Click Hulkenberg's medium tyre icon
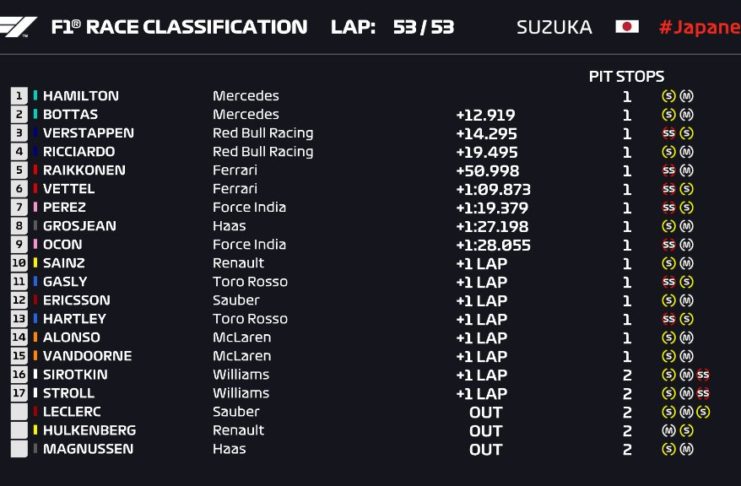This screenshot has width=741, height=486. click(x=669, y=431)
